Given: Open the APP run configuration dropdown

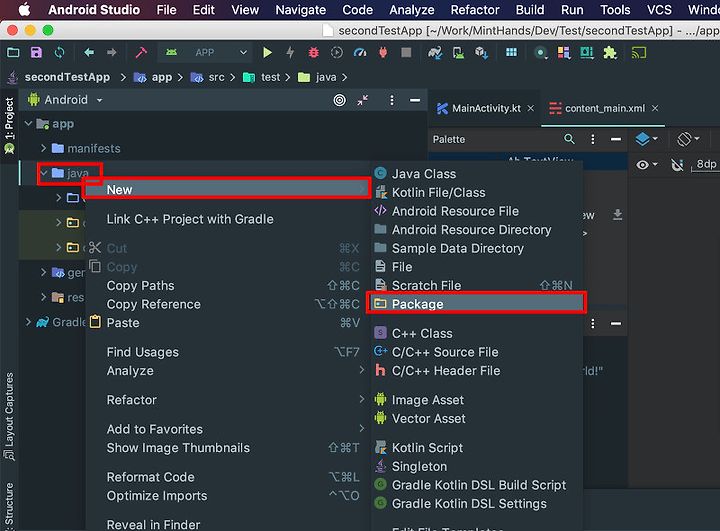Looking at the screenshot, I should click(x=206, y=52).
